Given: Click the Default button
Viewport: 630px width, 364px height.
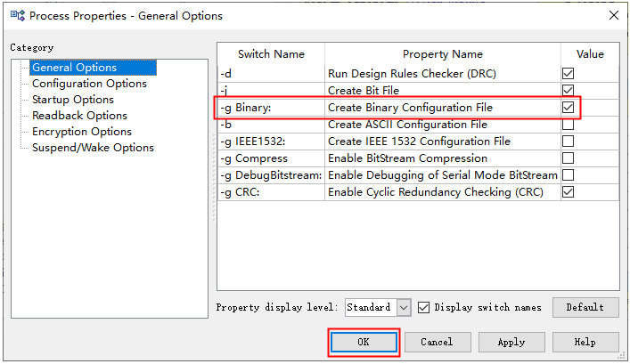Looking at the screenshot, I should (585, 307).
